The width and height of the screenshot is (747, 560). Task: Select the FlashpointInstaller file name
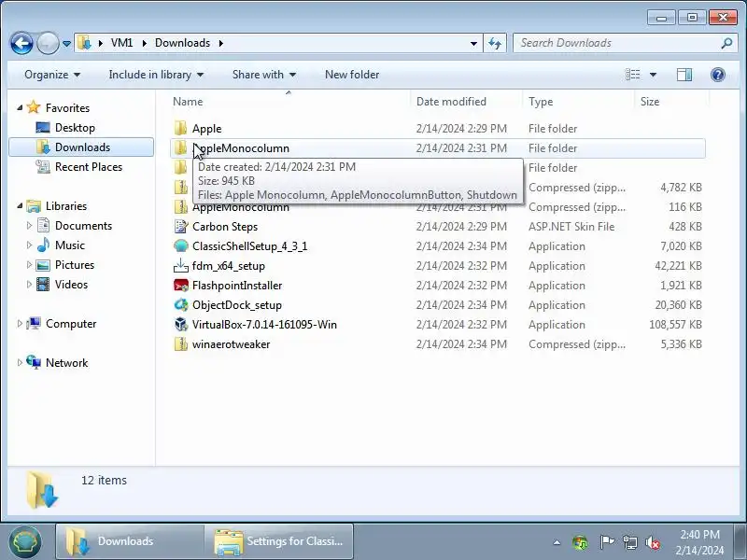[237, 286]
